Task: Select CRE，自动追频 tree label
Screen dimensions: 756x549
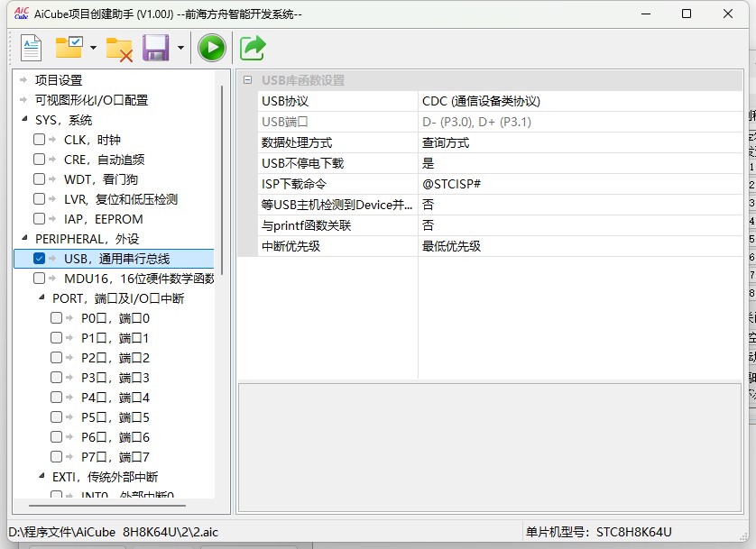Action: tap(104, 160)
